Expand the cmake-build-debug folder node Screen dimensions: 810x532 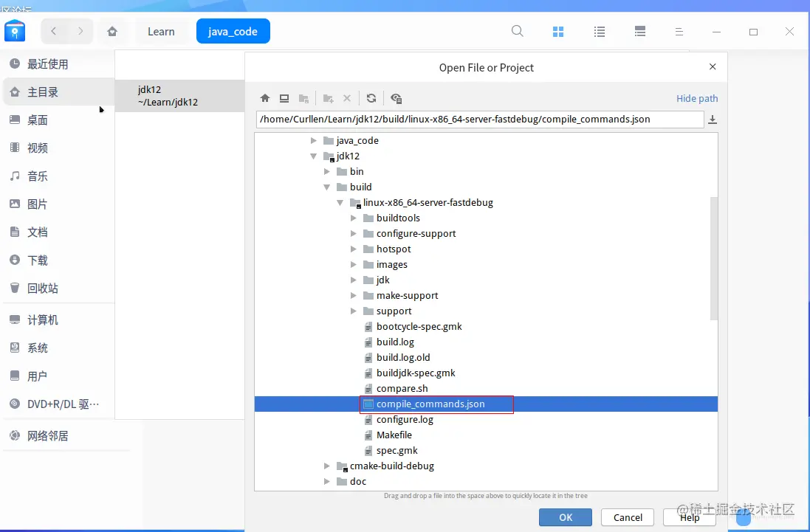[327, 466]
